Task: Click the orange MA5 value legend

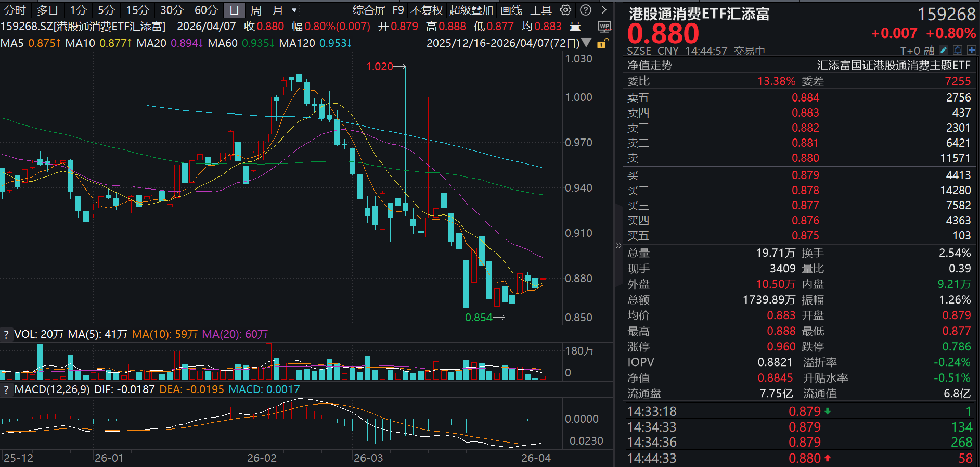Action: [44, 43]
